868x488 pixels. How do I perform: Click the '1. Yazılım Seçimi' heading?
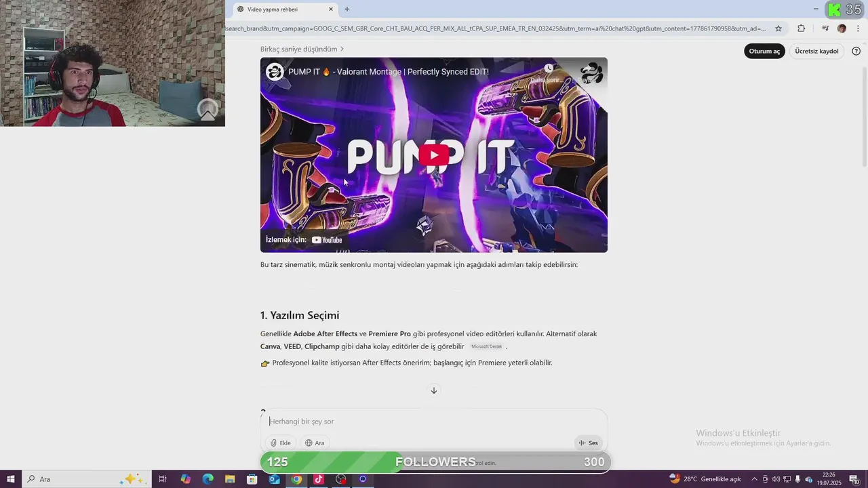(x=300, y=315)
